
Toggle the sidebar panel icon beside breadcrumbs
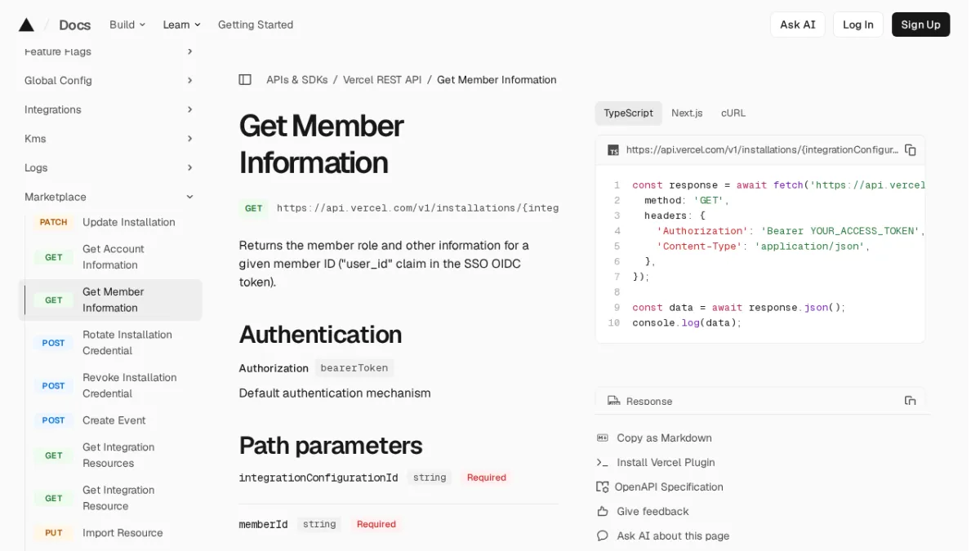pos(245,80)
